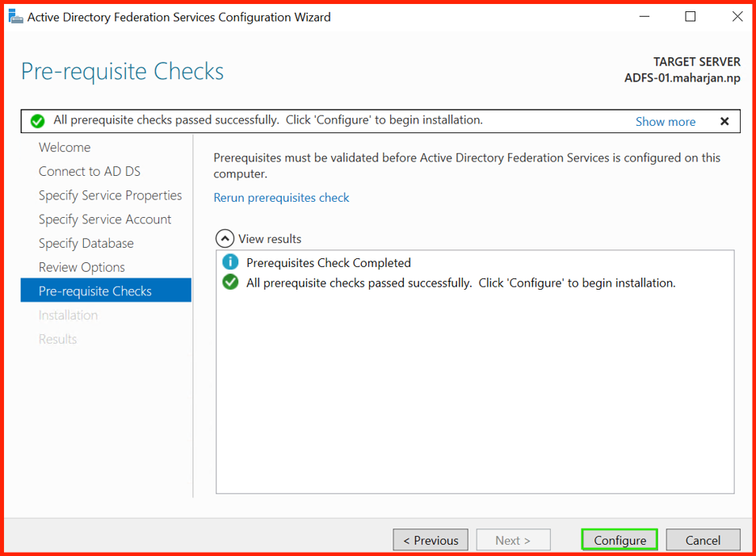Collapse the View results section

click(x=225, y=239)
